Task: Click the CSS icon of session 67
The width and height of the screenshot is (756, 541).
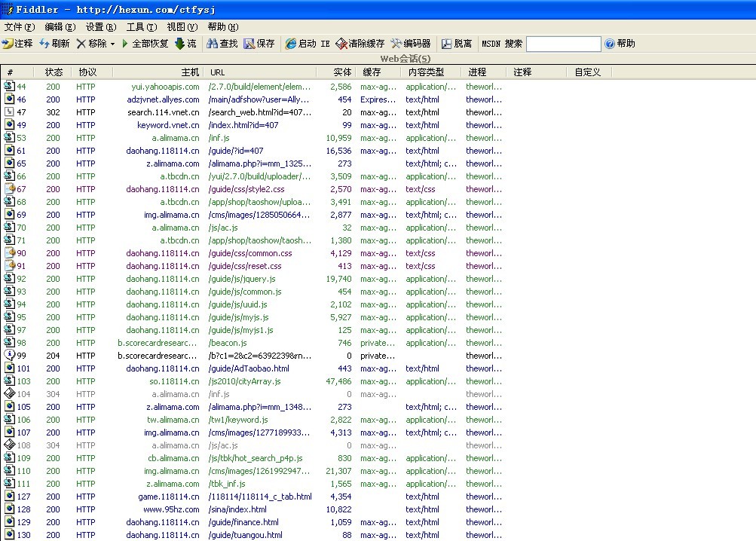Action: 9,189
